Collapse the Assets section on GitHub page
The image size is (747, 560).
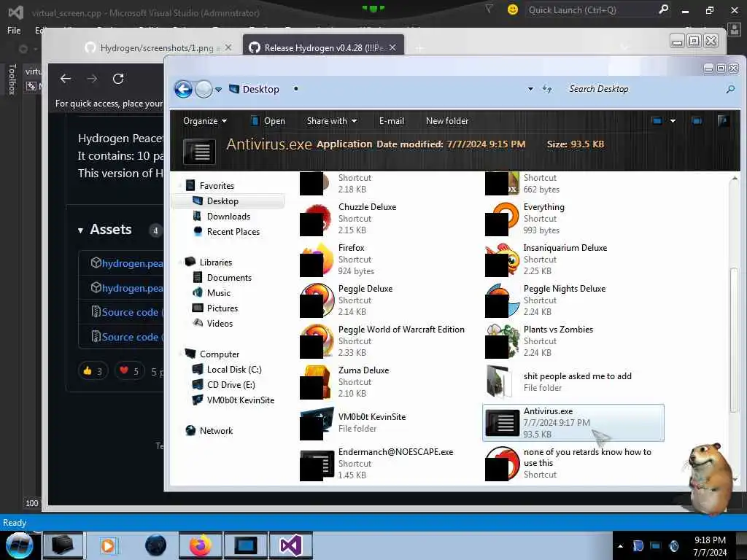[x=80, y=230]
